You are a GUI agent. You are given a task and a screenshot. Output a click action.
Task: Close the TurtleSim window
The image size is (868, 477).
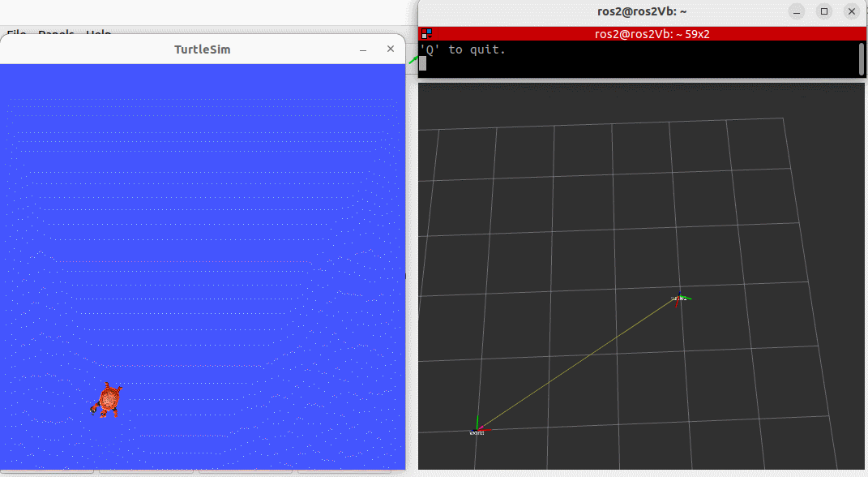[391, 49]
